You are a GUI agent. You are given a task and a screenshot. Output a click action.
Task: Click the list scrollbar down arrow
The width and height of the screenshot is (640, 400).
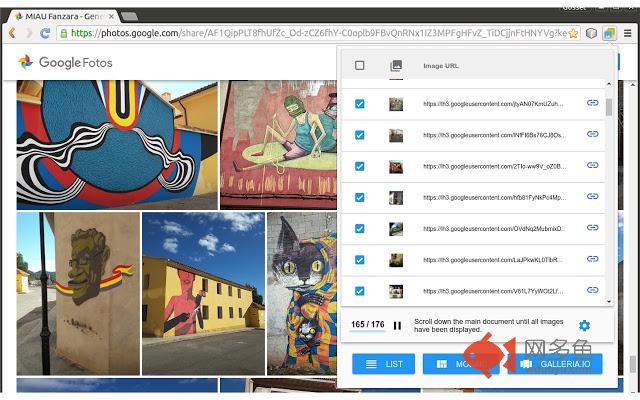609,301
